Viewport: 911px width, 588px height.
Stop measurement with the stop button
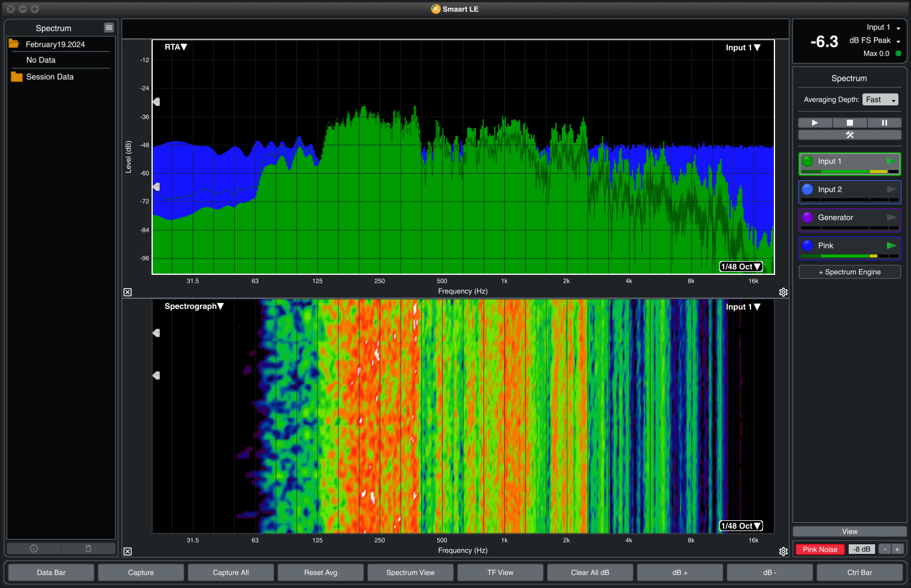849,123
